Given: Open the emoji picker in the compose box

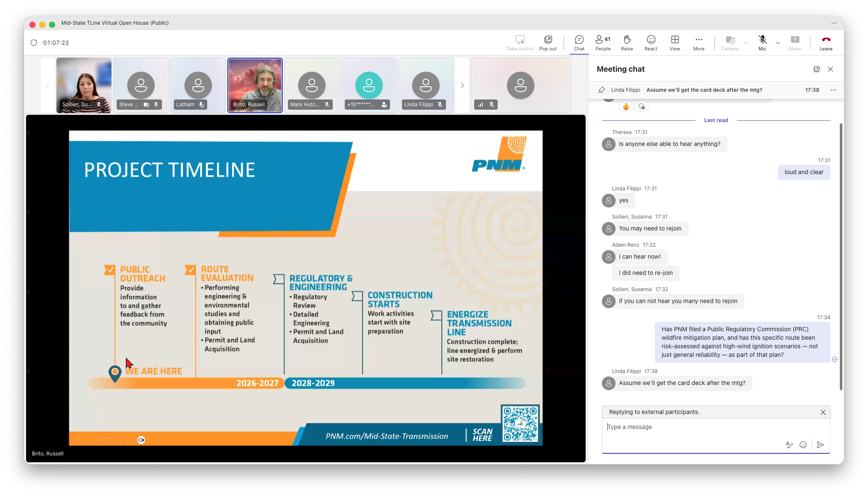Looking at the screenshot, I should point(803,445).
